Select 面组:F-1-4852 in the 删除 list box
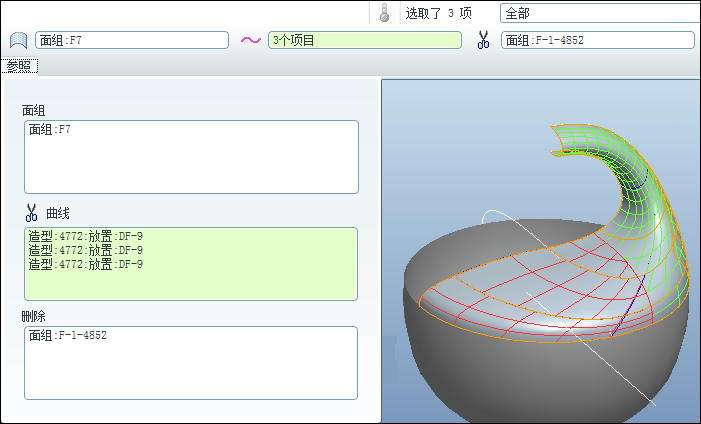The height and width of the screenshot is (424, 701). tap(68, 335)
